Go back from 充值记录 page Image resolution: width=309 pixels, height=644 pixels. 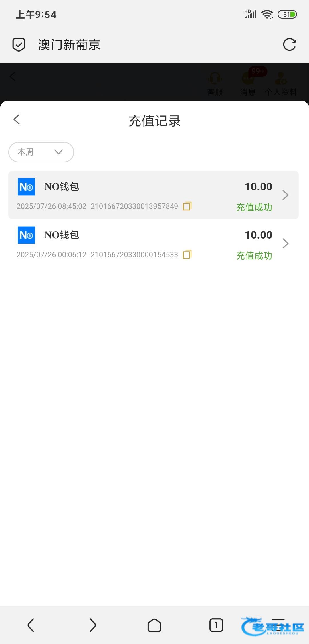[x=17, y=120]
